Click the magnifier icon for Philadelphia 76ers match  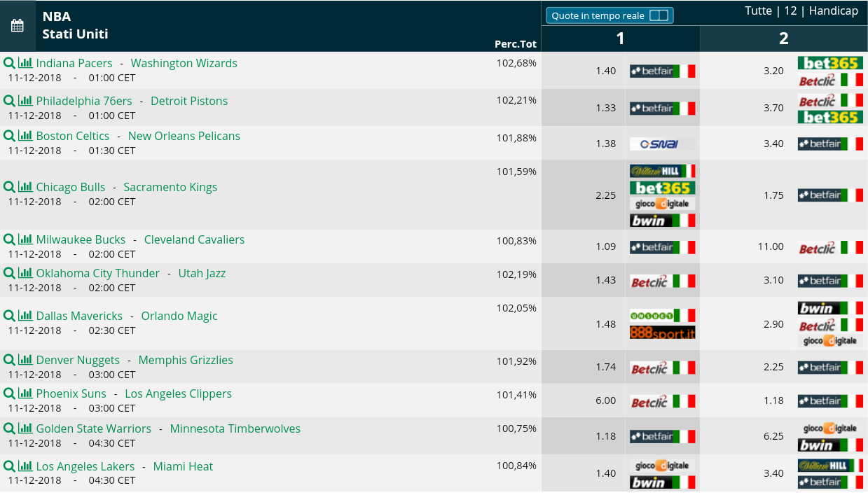9,101
